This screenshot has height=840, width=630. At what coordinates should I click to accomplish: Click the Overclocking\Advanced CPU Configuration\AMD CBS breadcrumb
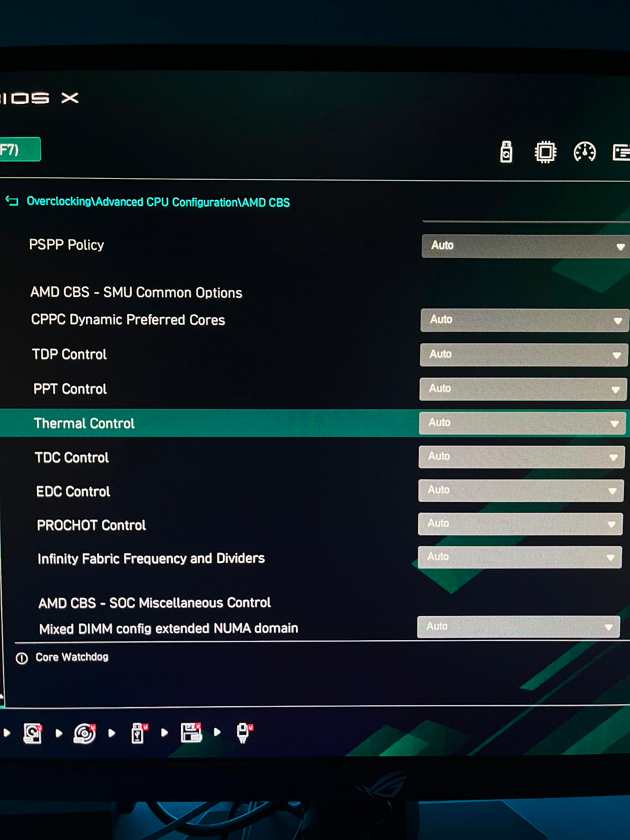[x=158, y=202]
